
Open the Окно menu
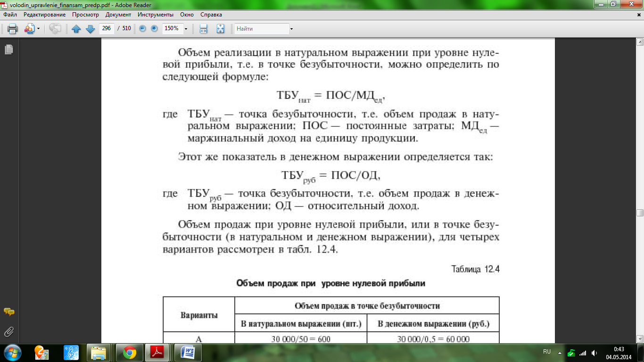click(187, 15)
